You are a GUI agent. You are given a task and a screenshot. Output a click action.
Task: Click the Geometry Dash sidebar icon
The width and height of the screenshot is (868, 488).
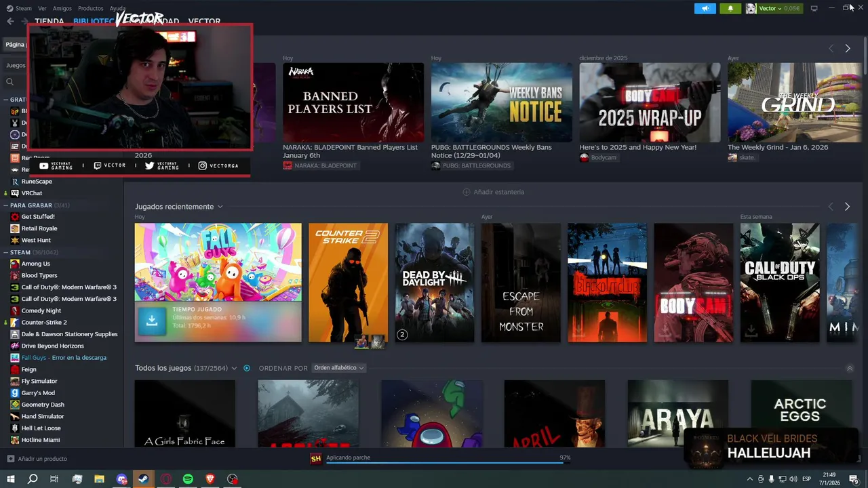pos(15,405)
